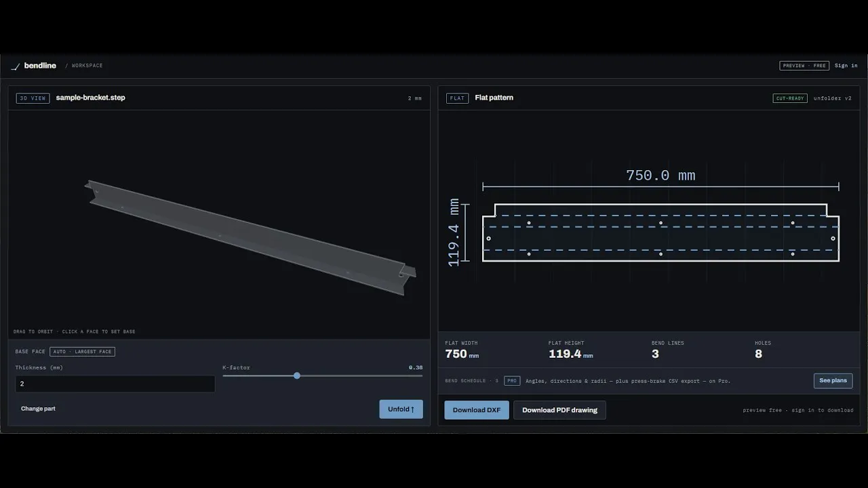
Task: Click 'preview free · sign in to download' note
Action: coord(797,410)
